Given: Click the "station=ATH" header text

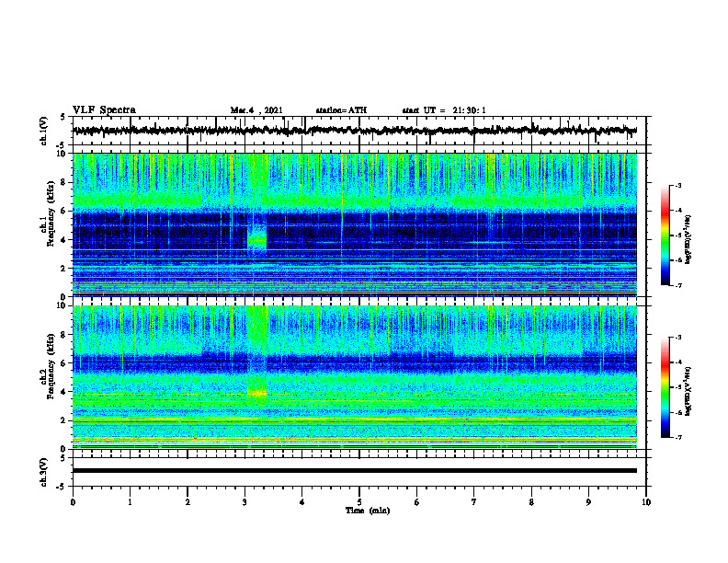Looking at the screenshot, I should [x=341, y=110].
